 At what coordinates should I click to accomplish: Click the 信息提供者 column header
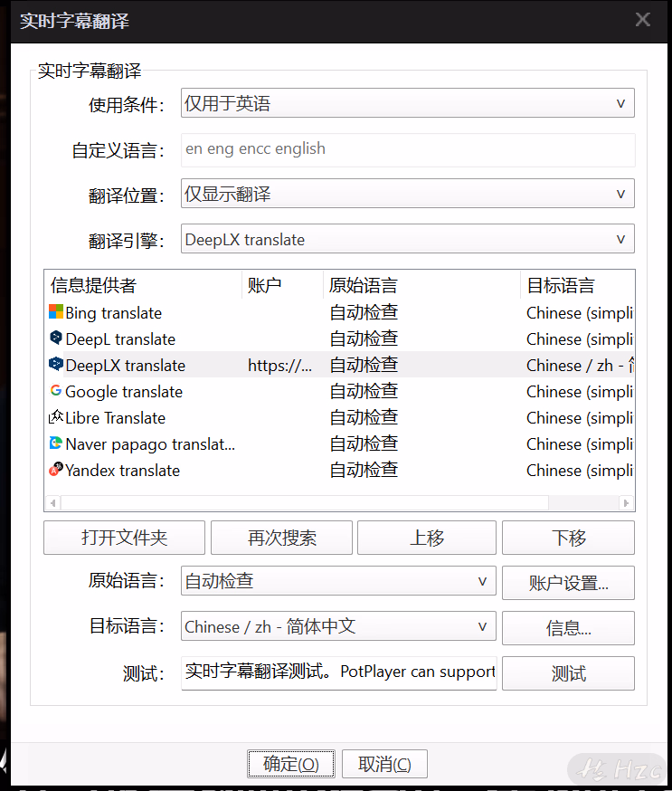(143, 285)
